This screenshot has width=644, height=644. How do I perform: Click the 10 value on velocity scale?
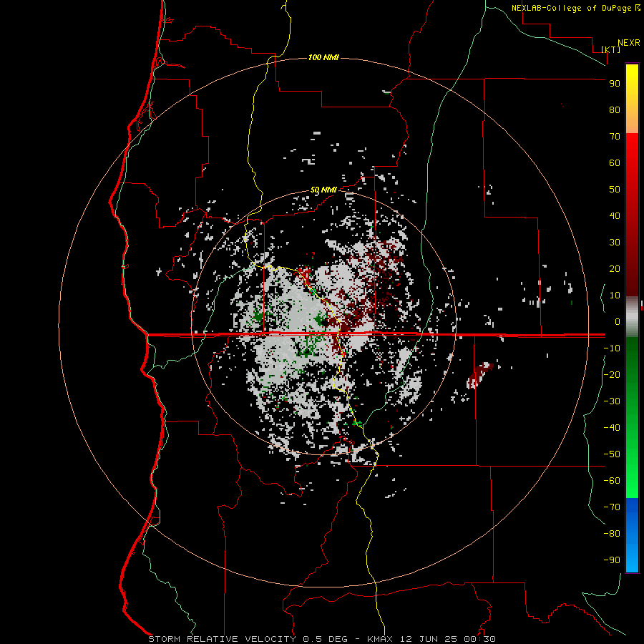click(615, 296)
